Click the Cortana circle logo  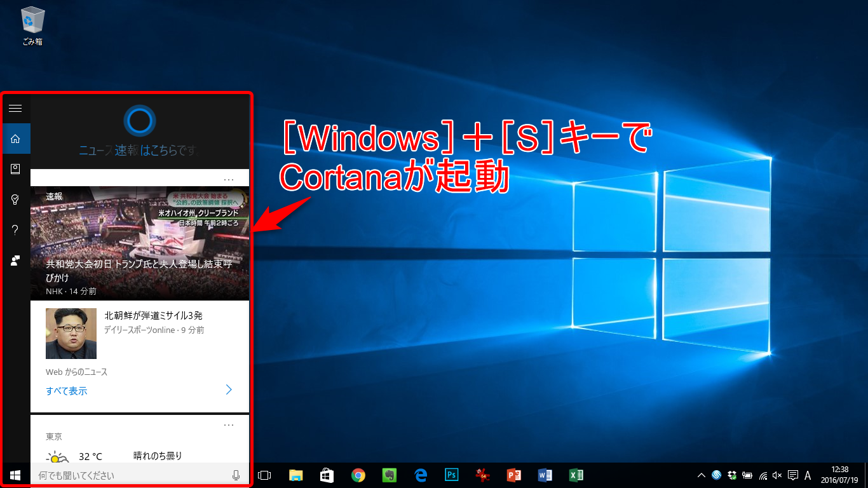point(139,121)
